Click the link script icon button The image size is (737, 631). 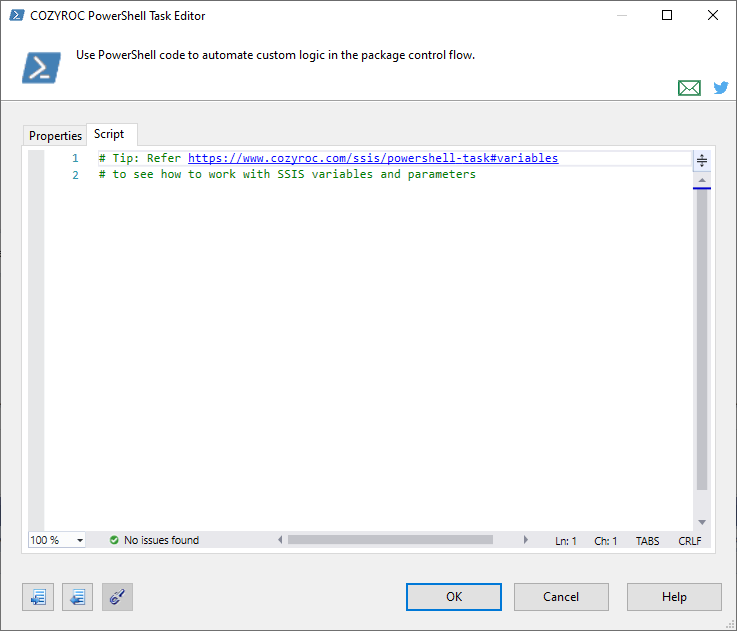click(118, 597)
